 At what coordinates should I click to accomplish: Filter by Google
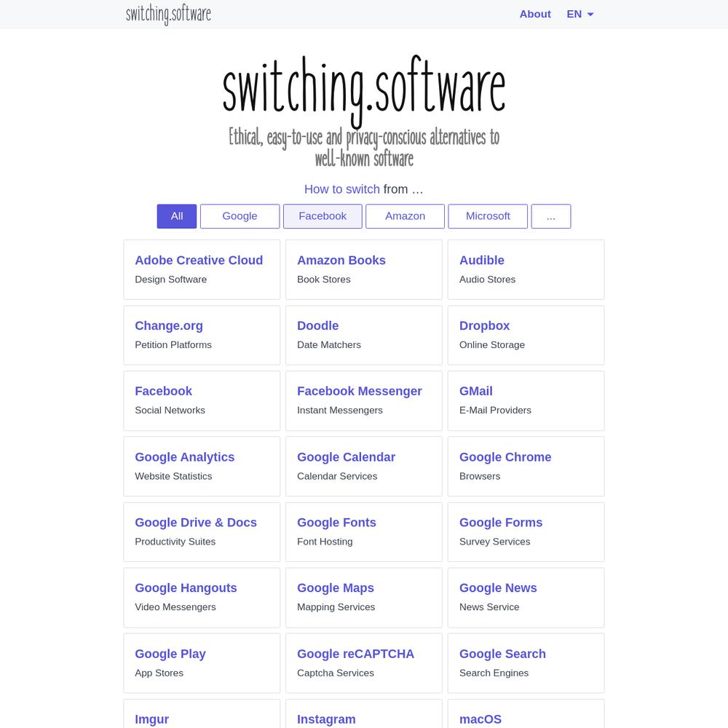tap(240, 216)
